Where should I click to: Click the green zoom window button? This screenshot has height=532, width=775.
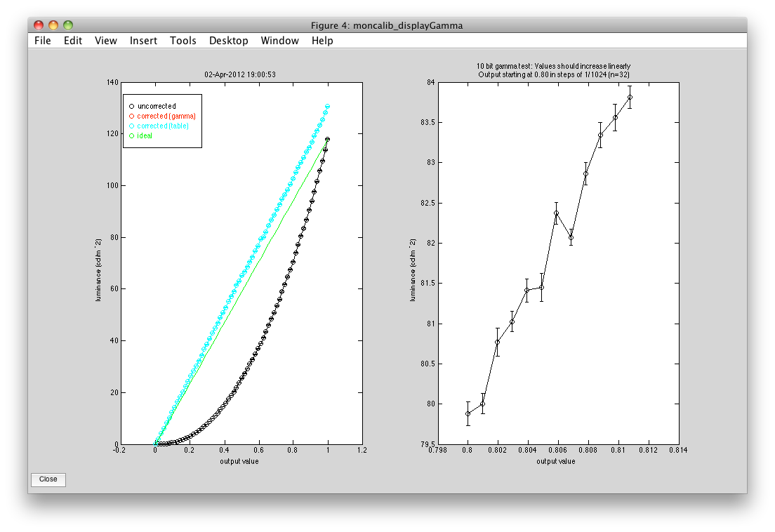click(68, 25)
